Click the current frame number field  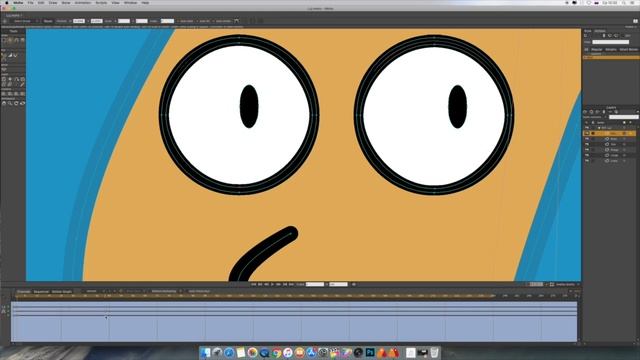tap(315, 284)
